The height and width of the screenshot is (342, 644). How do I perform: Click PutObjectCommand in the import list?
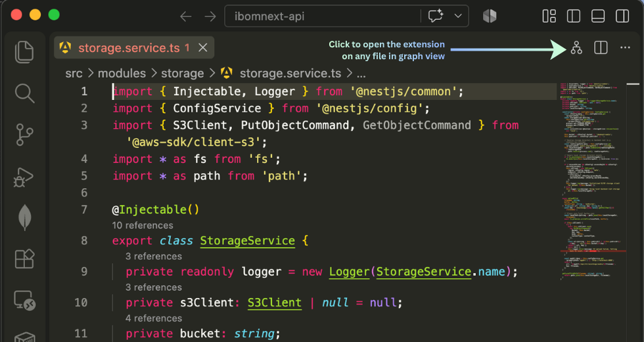click(294, 125)
